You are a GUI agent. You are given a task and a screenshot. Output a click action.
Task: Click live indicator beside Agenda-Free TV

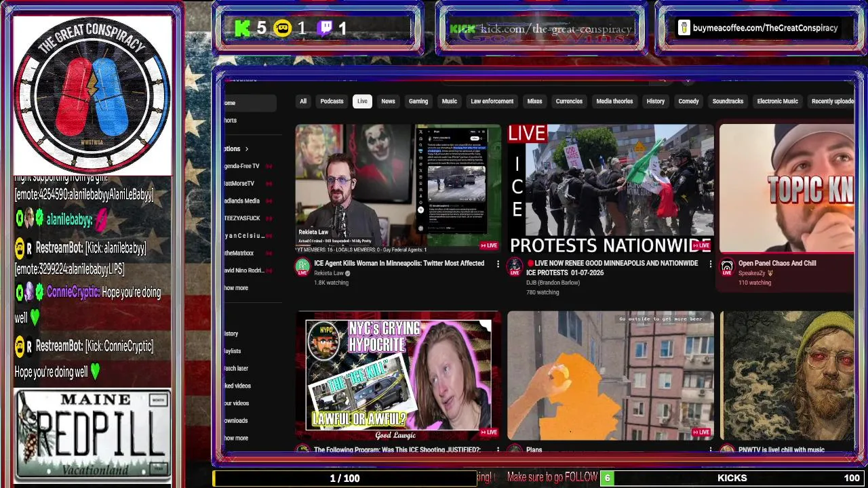[269, 166]
